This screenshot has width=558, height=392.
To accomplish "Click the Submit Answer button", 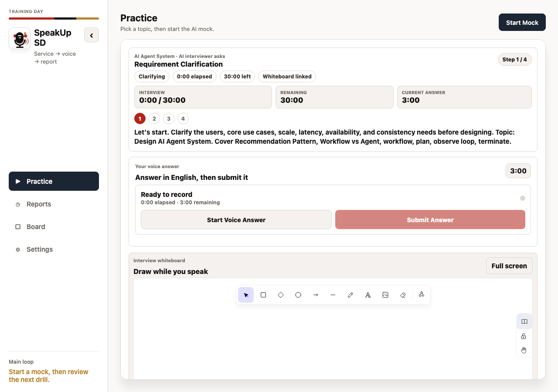I will (430, 220).
